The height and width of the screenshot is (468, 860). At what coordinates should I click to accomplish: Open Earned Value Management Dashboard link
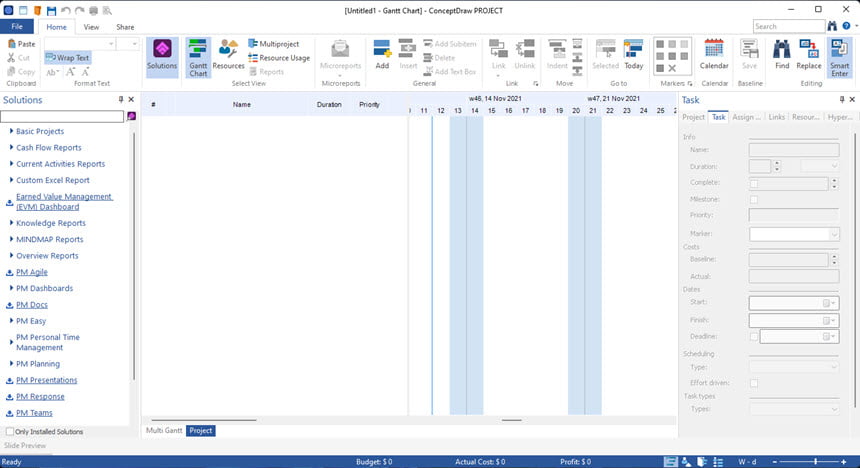point(64,201)
